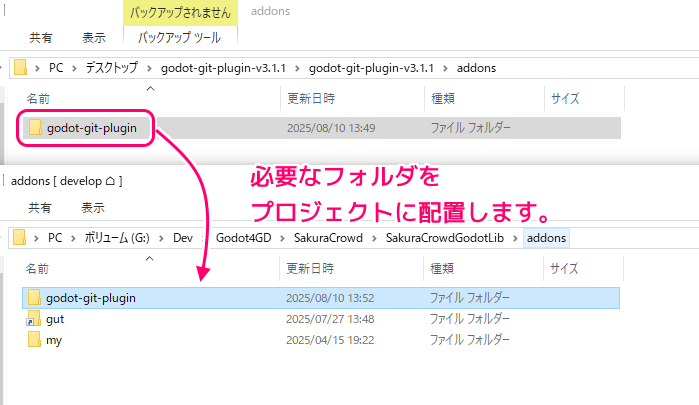Viewport: 699px width, 405px height.
Task: Click the 名前 column header in the lower window
Action: click(38, 269)
